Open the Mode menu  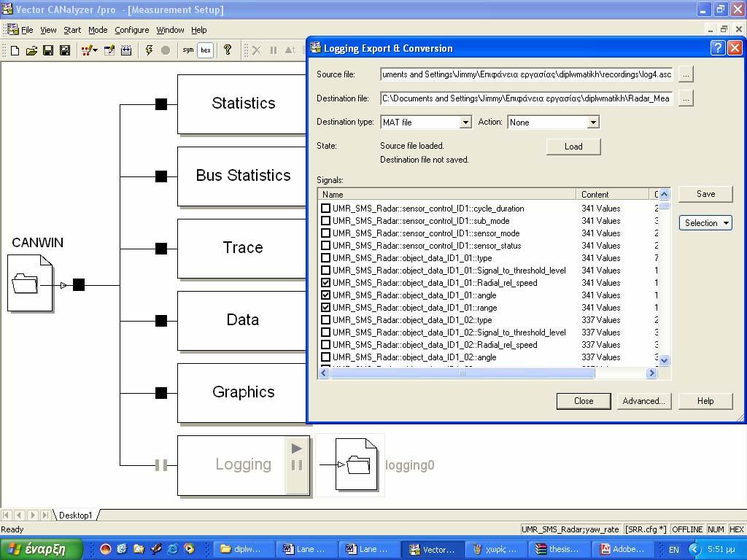pyautogui.click(x=98, y=30)
